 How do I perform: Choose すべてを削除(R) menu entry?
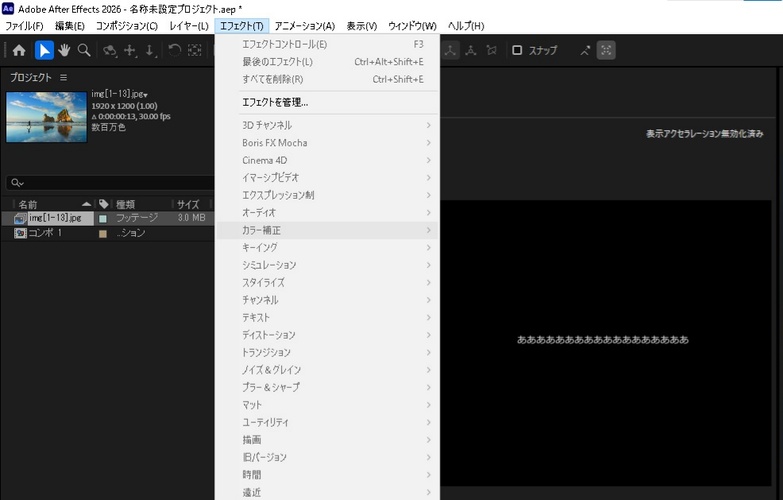(x=327, y=79)
